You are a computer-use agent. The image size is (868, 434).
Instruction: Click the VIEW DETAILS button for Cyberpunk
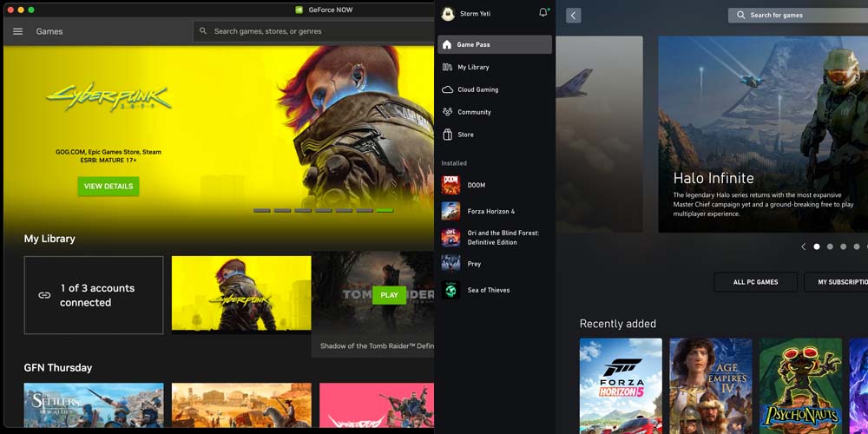(x=108, y=187)
